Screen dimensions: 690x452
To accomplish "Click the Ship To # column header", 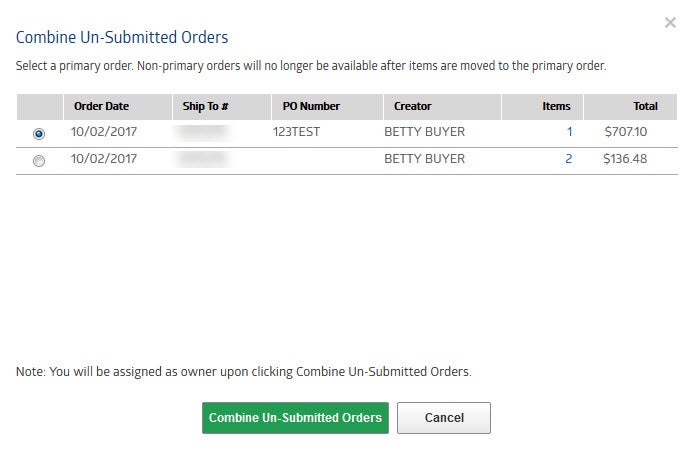I will (207, 106).
